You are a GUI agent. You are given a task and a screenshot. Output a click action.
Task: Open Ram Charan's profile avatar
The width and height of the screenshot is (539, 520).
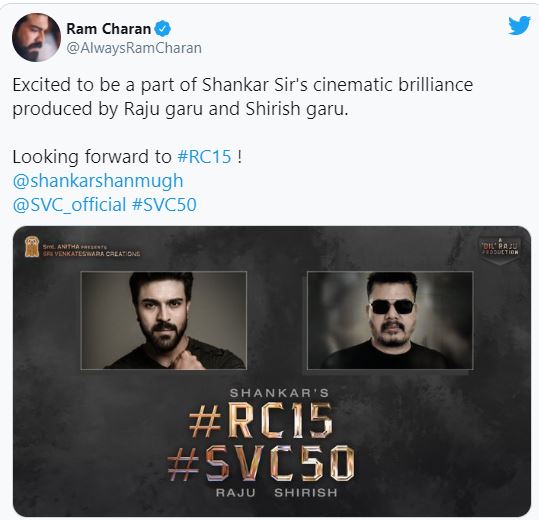tap(36, 37)
